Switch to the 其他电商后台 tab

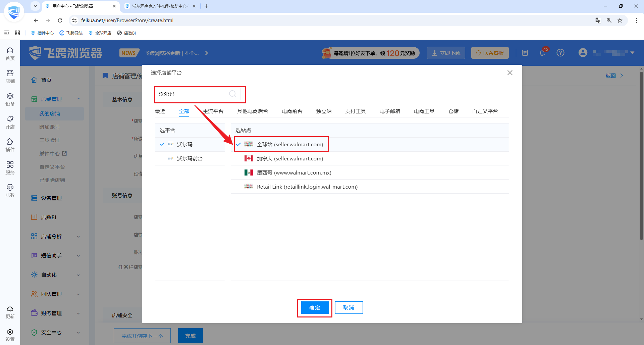253,111
